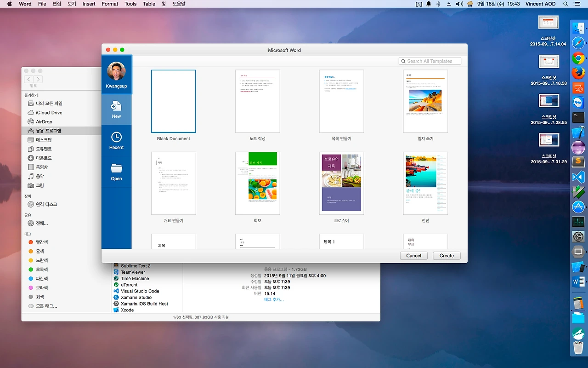The image size is (588, 368).
Task: Open Terminal from the Dock
Action: [x=578, y=118]
